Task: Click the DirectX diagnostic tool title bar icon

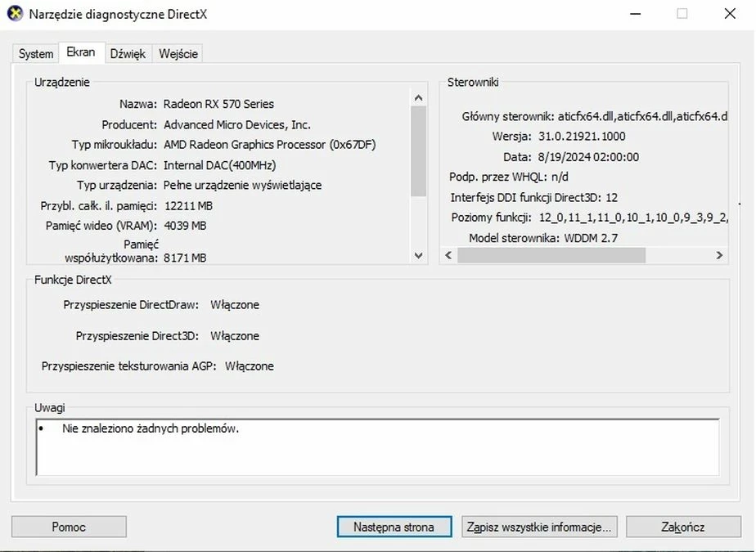Action: tap(16, 14)
